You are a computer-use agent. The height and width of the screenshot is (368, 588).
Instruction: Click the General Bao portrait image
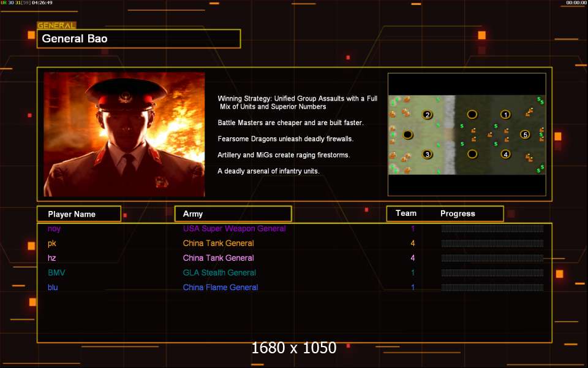pyautogui.click(x=124, y=134)
